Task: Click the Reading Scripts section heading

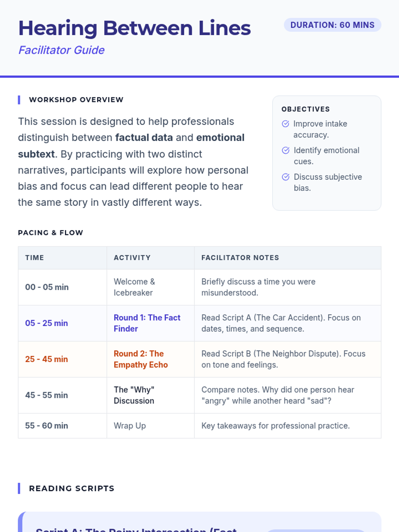Action: [x=71, y=488]
